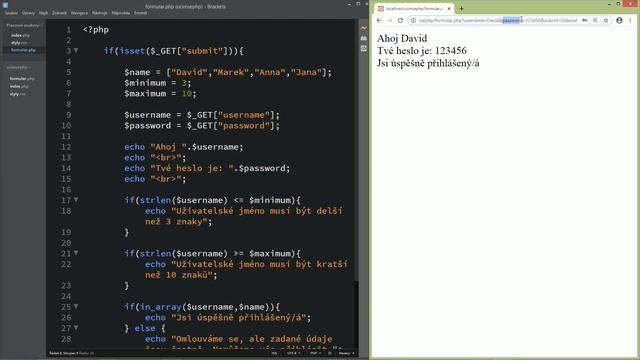The width and height of the screenshot is (640, 360).
Task: Open the Najít menu in Brackets
Action: click(43, 13)
